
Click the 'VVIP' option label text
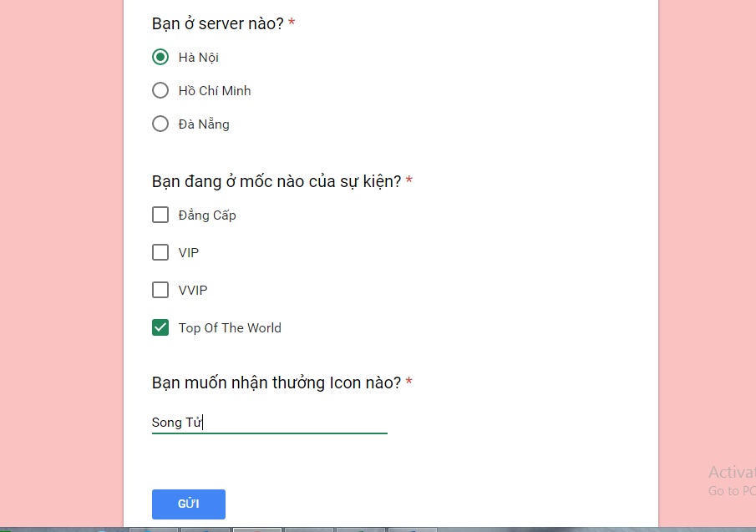(193, 290)
